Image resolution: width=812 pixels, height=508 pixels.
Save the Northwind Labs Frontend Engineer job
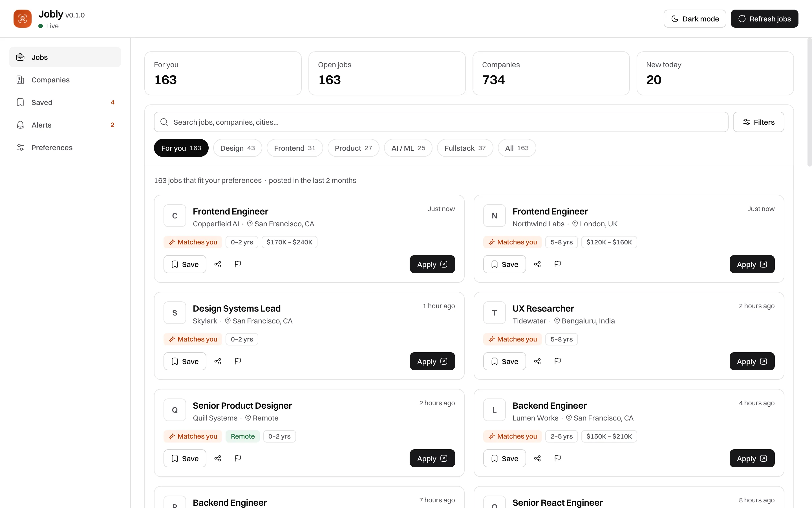tap(505, 264)
